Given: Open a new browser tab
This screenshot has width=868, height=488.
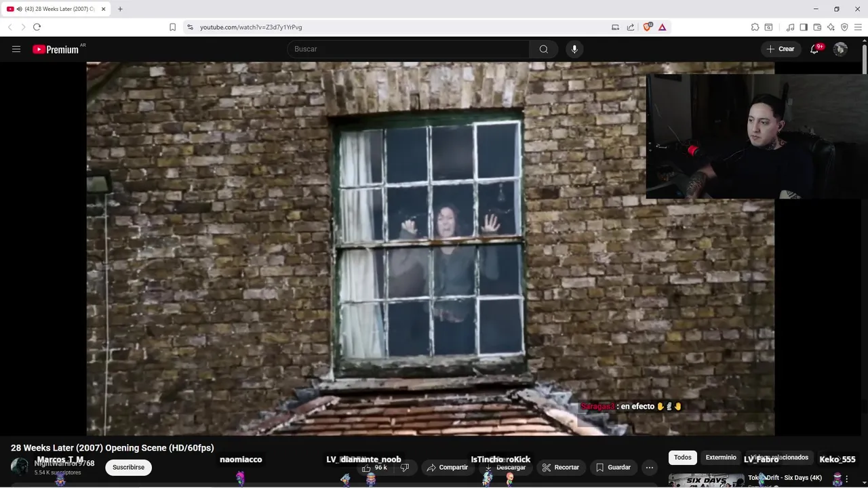Looking at the screenshot, I should pos(120,9).
